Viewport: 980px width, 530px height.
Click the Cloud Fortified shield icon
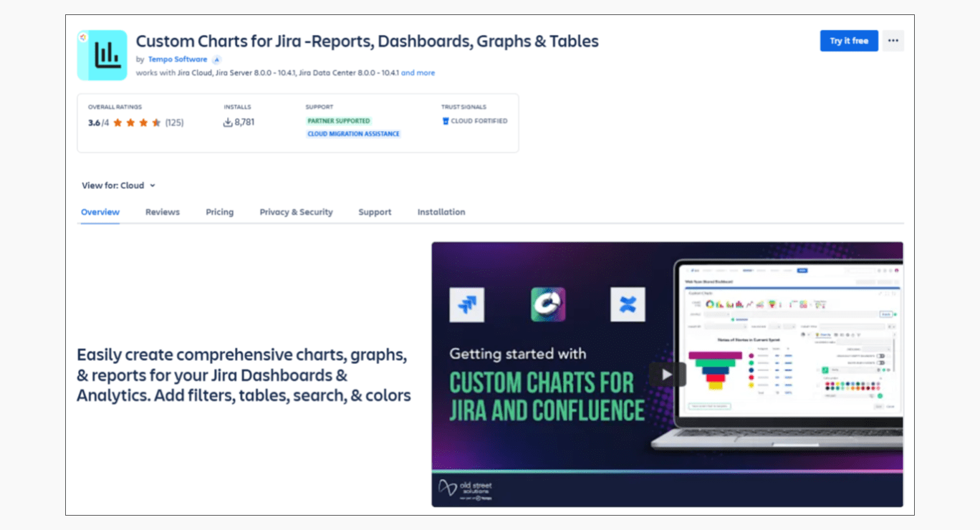click(446, 121)
